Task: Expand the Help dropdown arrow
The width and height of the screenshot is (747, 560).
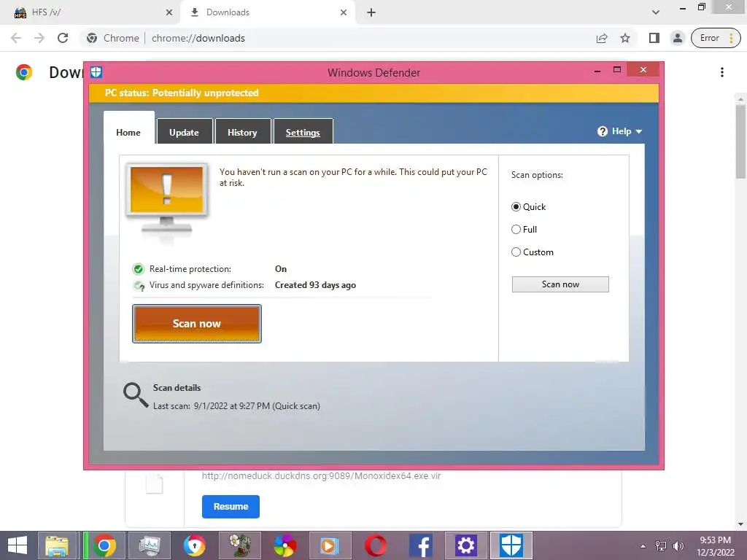Action: [639, 131]
